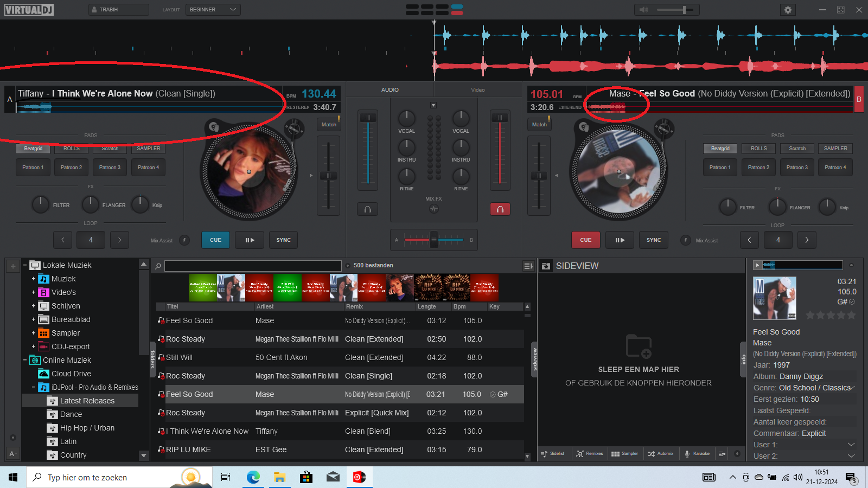
Task: Select AUDIO mixer tab
Action: coord(390,90)
